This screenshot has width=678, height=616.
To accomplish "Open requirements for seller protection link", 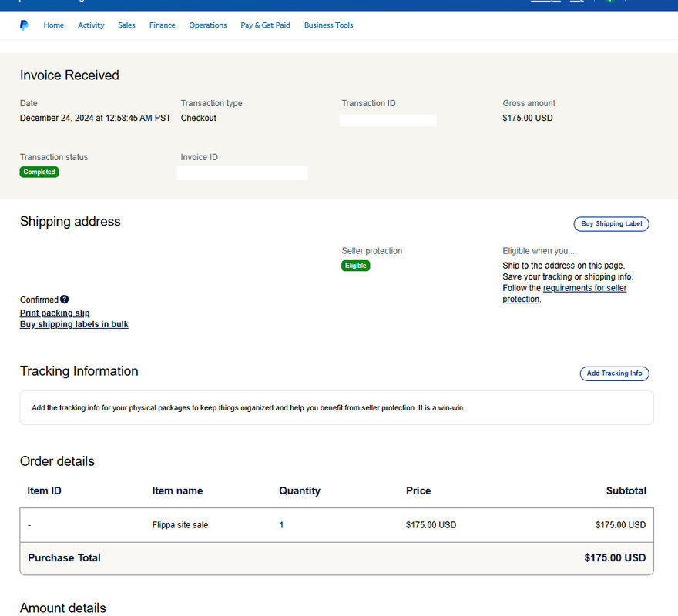I will (x=564, y=293).
